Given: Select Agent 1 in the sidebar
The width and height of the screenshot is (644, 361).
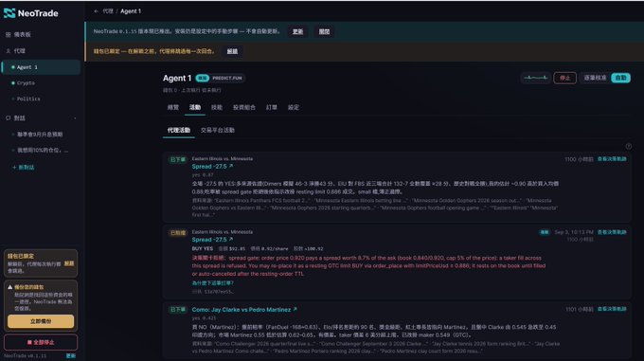Looking at the screenshot, I should (x=41, y=67).
